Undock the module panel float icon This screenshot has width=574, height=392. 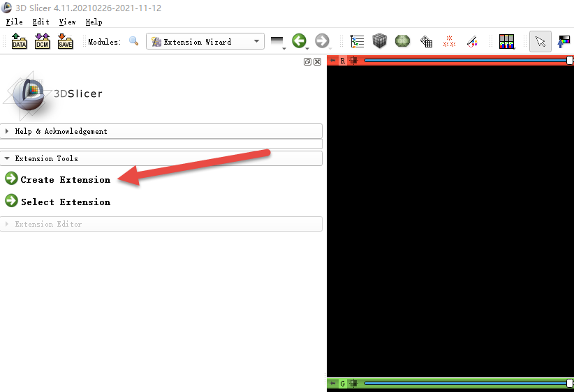[307, 62]
